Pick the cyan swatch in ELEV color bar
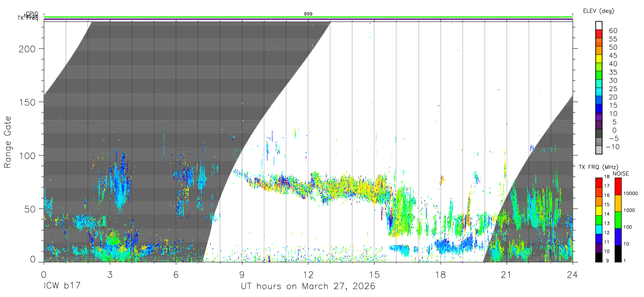644x297 pixels. [x=599, y=91]
